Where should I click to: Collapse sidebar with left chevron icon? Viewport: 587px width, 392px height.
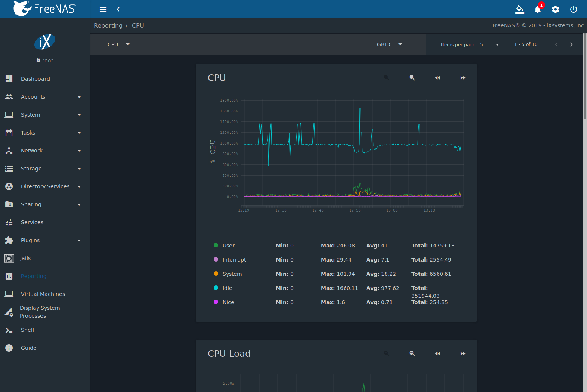pyautogui.click(x=118, y=9)
